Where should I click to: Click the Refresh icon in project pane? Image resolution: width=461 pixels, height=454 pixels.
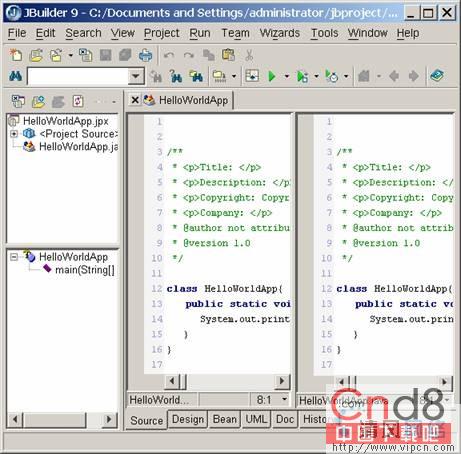point(78,101)
